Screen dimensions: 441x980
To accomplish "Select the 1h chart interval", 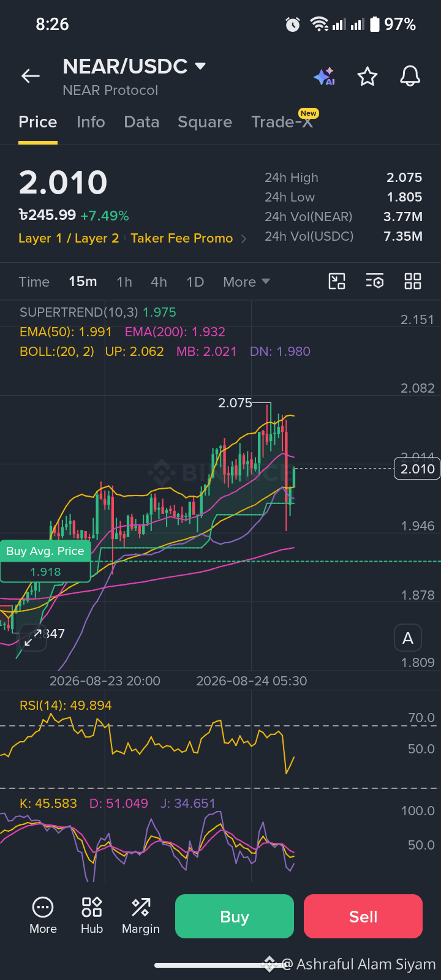I will (x=124, y=282).
